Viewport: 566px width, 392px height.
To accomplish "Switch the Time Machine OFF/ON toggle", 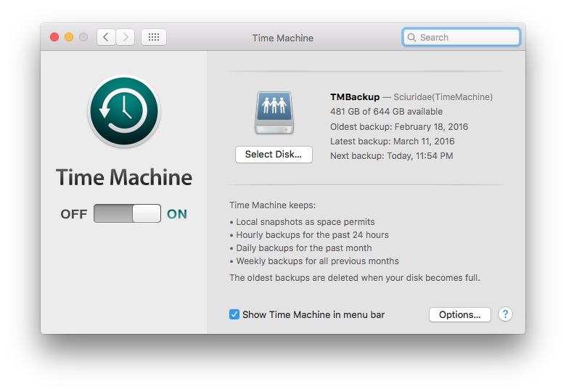I will (x=128, y=213).
